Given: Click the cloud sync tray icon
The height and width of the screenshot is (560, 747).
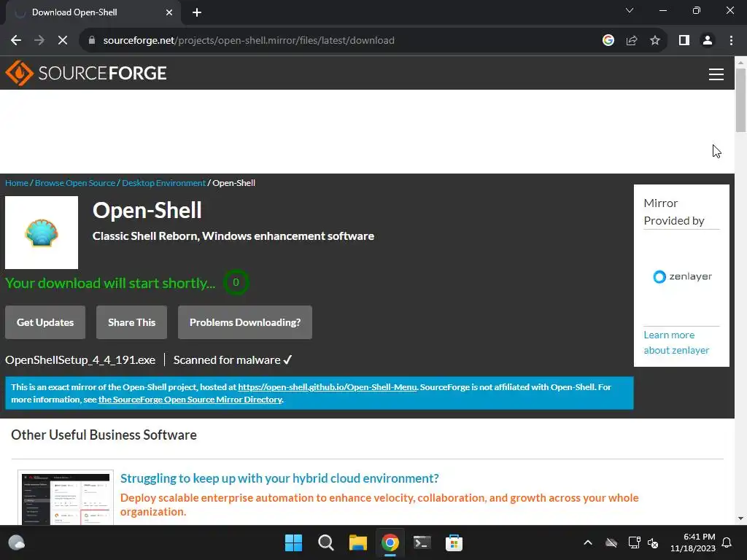Looking at the screenshot, I should pyautogui.click(x=611, y=542).
